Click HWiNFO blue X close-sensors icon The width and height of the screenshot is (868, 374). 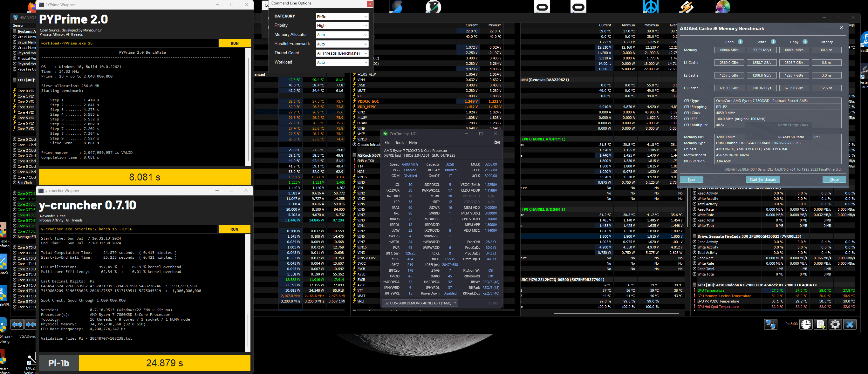[850, 324]
